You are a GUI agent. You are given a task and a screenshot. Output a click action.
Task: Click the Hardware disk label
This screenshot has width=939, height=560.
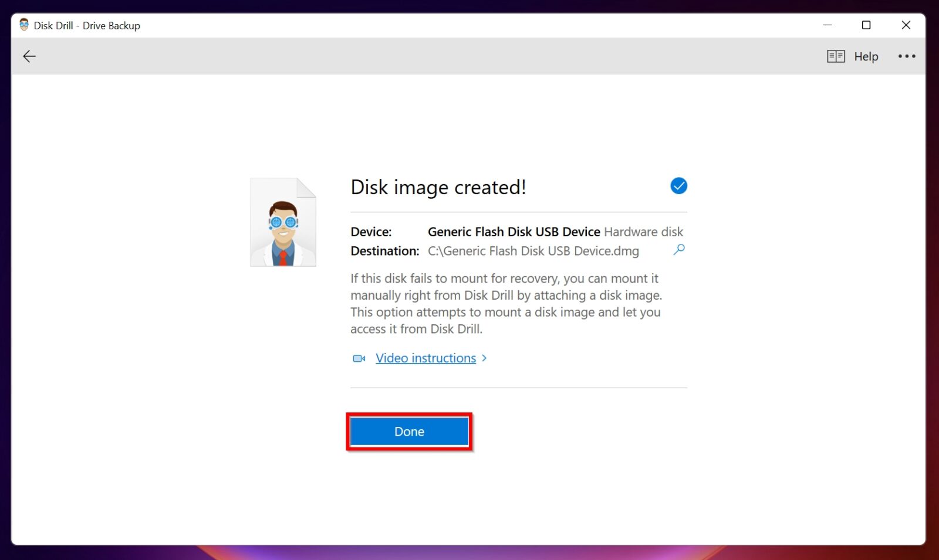[x=643, y=232]
